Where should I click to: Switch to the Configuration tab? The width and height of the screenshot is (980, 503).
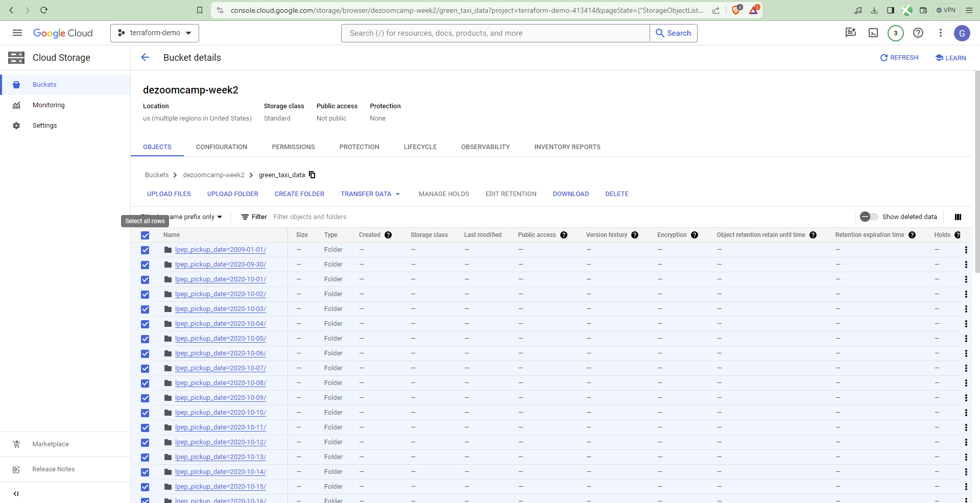tap(222, 147)
